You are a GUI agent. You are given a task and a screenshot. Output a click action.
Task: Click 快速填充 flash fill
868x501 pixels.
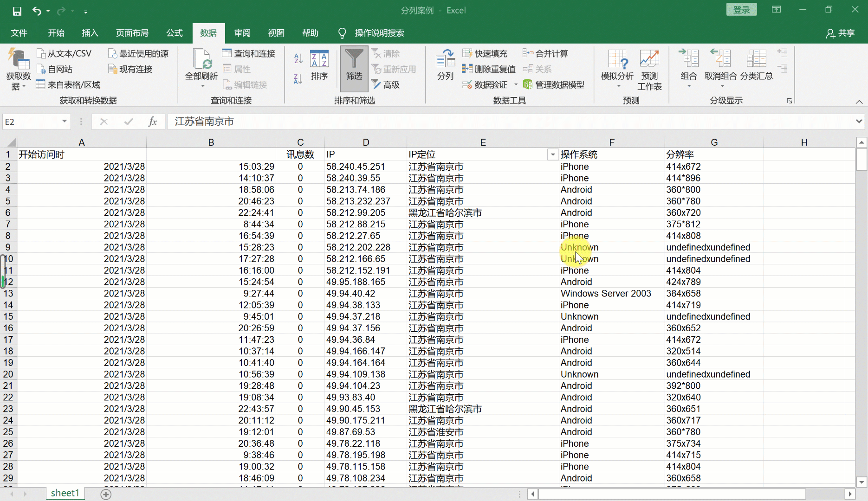pos(485,53)
